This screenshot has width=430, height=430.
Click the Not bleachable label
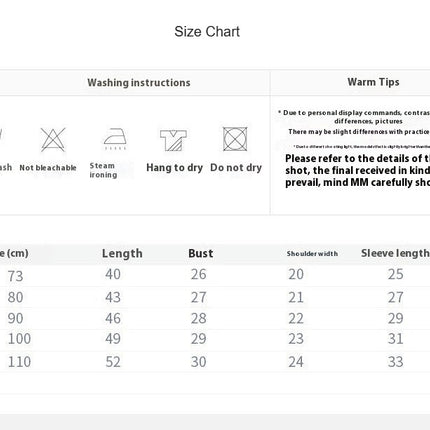coord(48,168)
